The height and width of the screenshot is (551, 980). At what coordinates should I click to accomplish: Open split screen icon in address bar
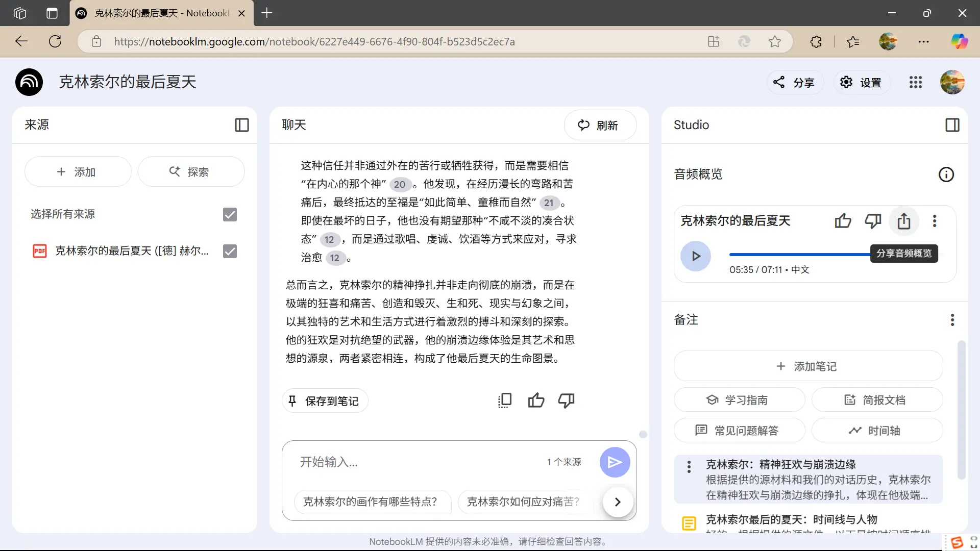click(714, 42)
